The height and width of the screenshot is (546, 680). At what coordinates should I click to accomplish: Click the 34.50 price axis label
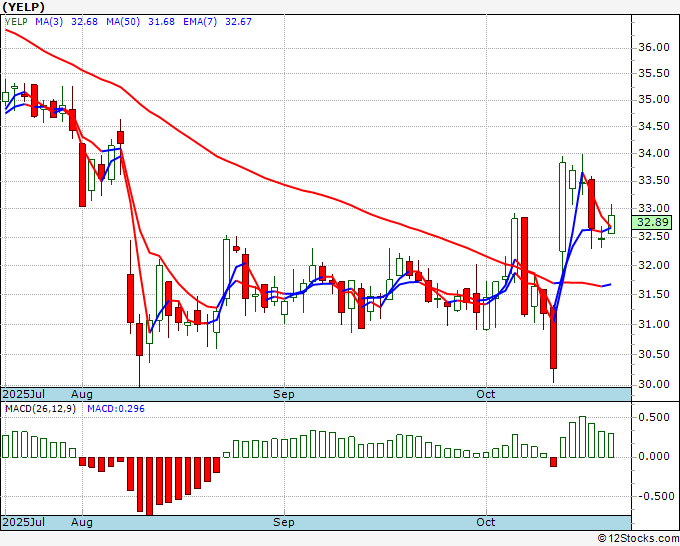654,127
